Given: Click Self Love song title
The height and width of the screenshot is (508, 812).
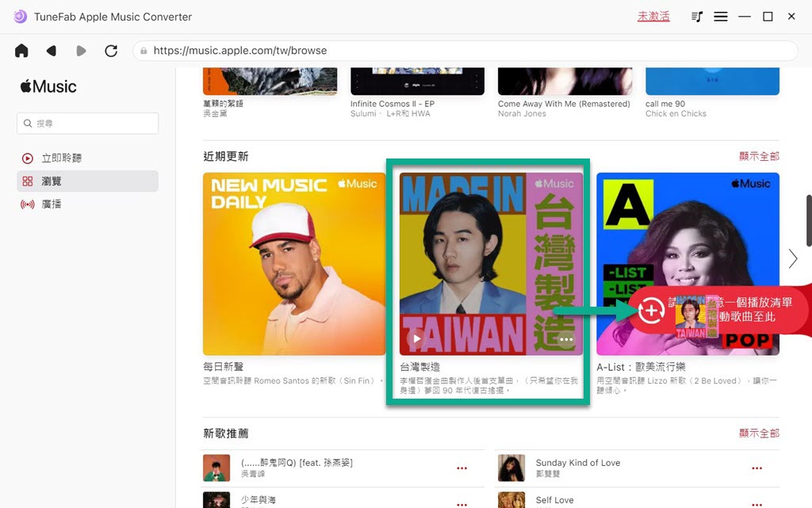Looking at the screenshot, I should 554,500.
